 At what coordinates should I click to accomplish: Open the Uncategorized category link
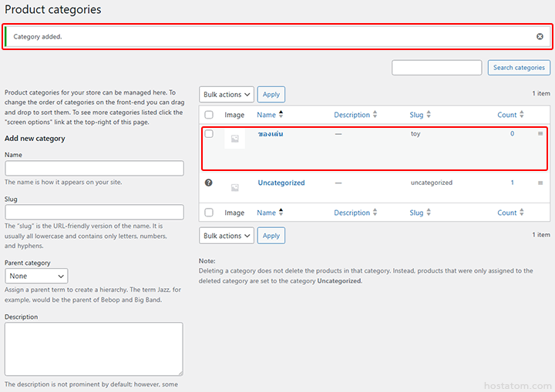pyautogui.click(x=281, y=183)
